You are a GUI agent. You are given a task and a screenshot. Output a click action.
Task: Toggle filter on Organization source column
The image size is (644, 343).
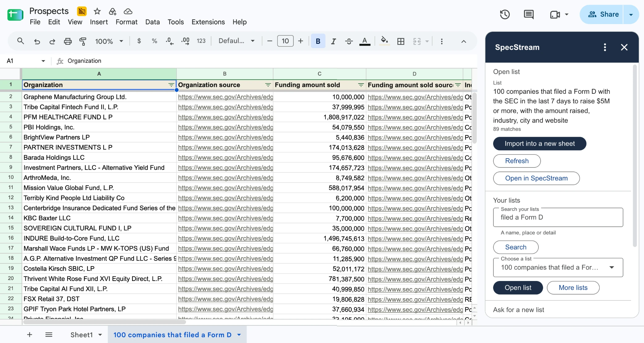click(x=268, y=85)
